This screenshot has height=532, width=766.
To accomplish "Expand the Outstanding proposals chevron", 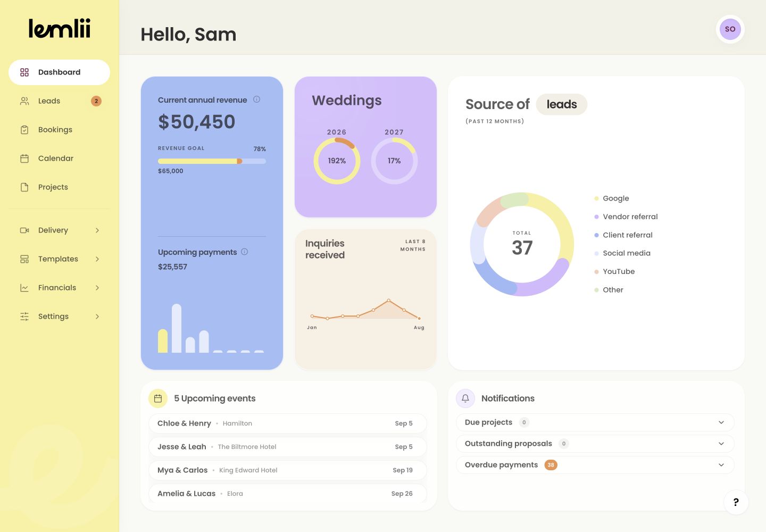I will point(721,444).
